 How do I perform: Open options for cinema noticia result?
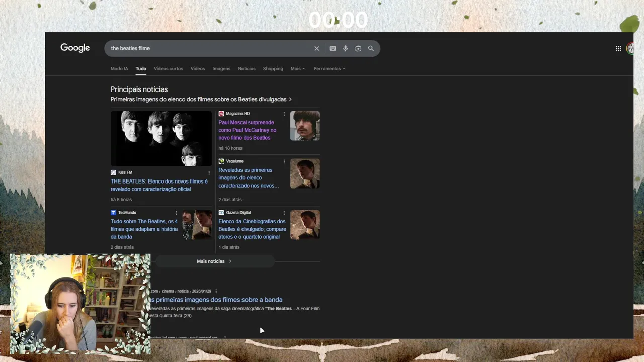[216, 291]
